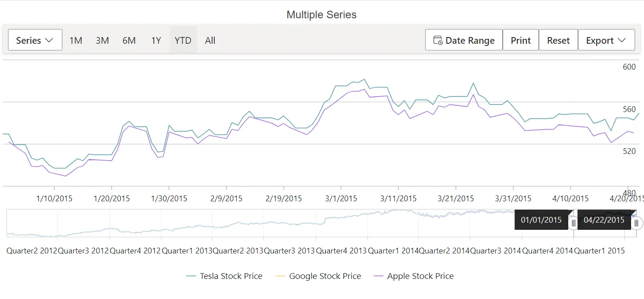Open the Export dropdown menu
The height and width of the screenshot is (299, 644).
click(x=607, y=40)
